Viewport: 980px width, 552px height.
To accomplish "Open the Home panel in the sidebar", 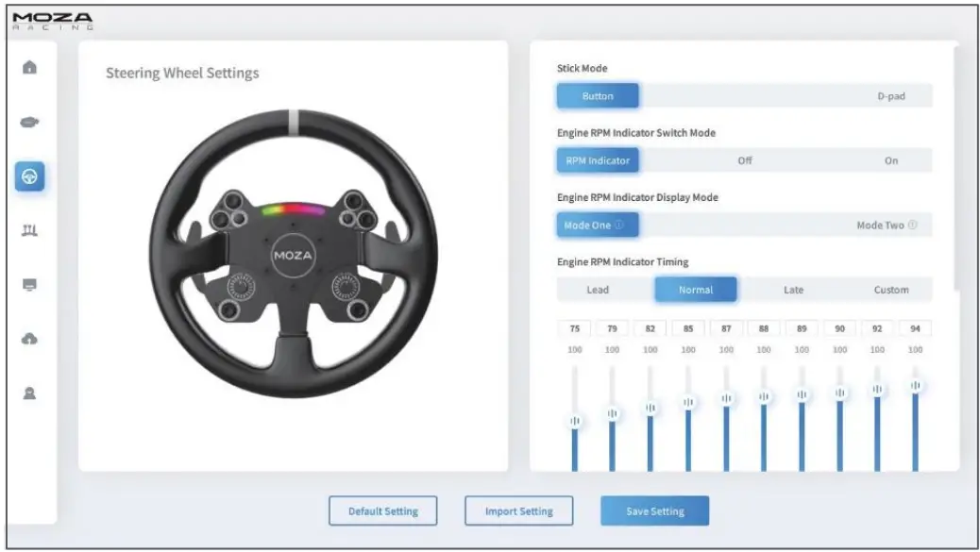I will 29,68.
